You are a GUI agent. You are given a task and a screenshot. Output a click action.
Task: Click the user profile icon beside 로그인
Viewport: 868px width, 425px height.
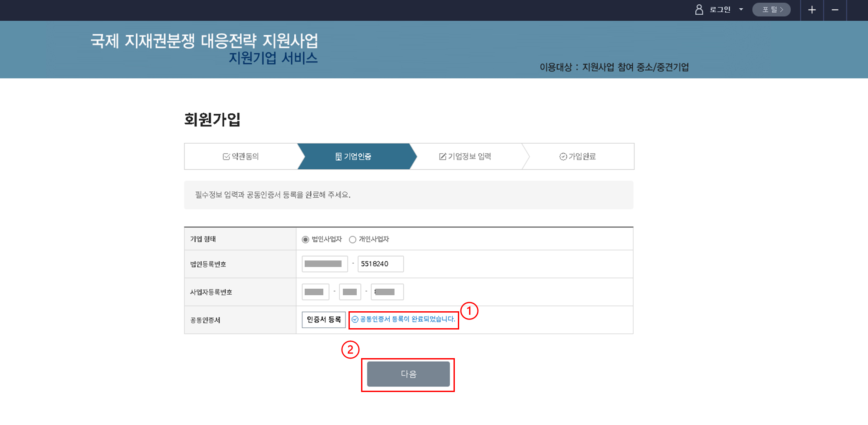pos(699,10)
